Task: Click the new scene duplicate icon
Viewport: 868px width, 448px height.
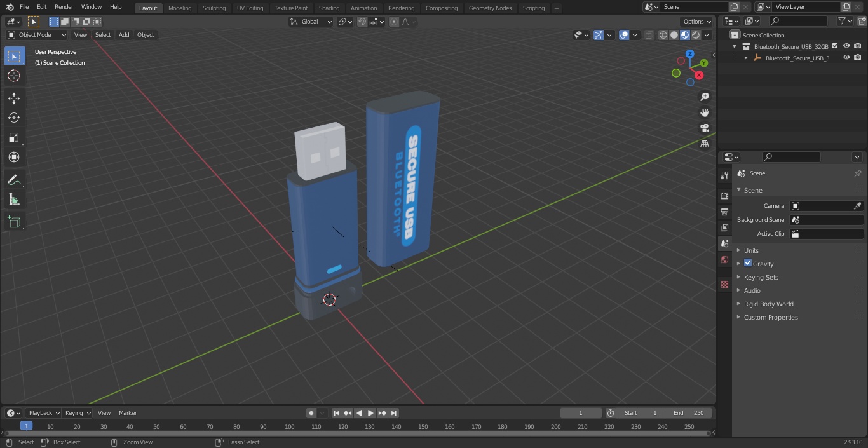Action: pos(734,7)
